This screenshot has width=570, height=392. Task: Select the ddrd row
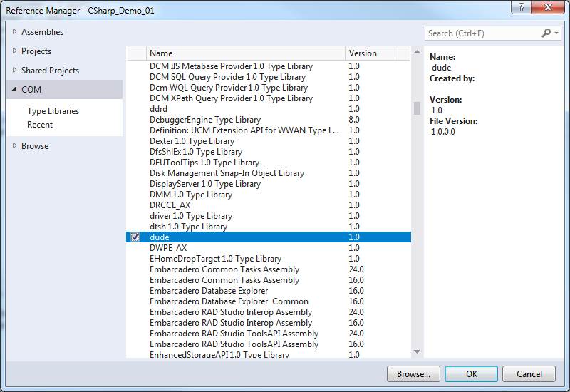pos(269,109)
